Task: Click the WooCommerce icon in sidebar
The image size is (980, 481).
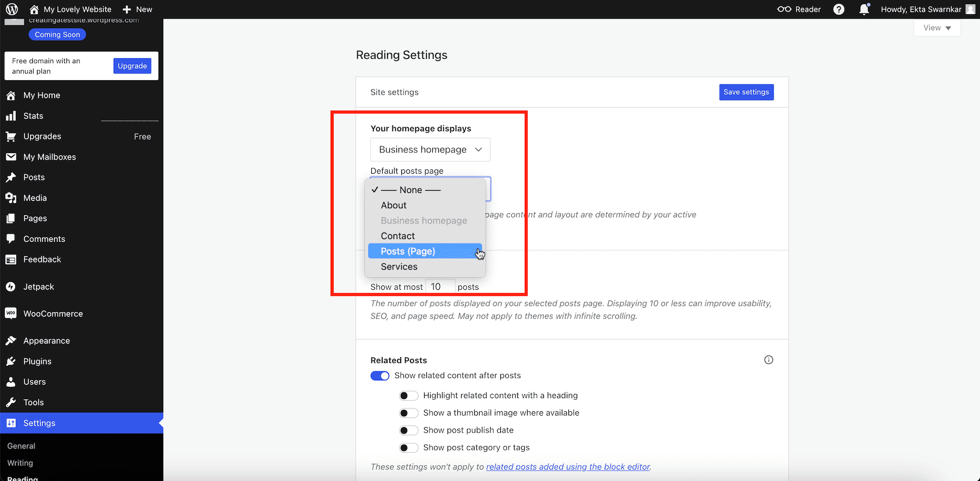Action: click(11, 313)
